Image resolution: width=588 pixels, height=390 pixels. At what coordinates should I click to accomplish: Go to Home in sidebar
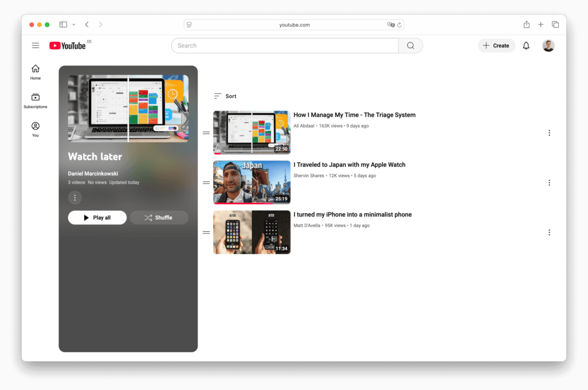pyautogui.click(x=35, y=72)
